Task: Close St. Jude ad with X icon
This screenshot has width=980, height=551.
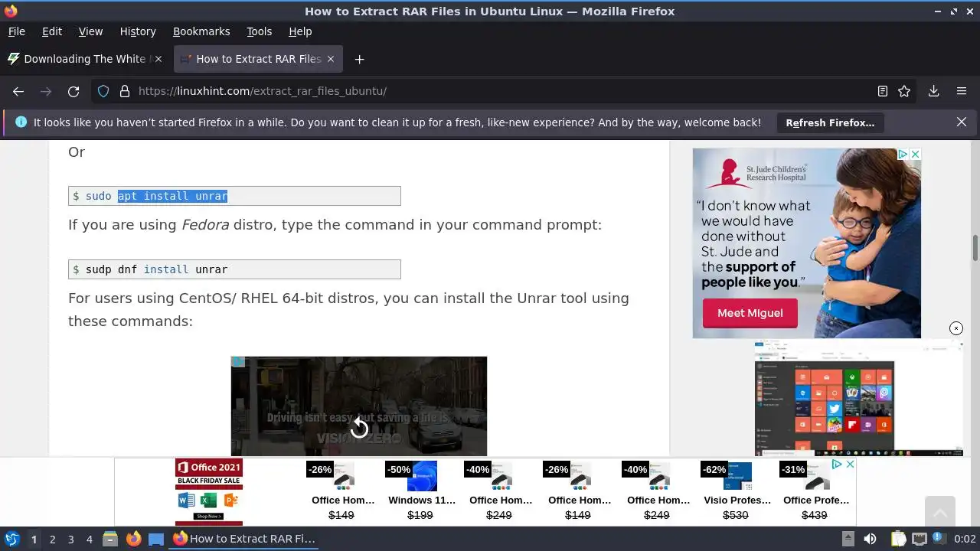Action: tap(915, 154)
